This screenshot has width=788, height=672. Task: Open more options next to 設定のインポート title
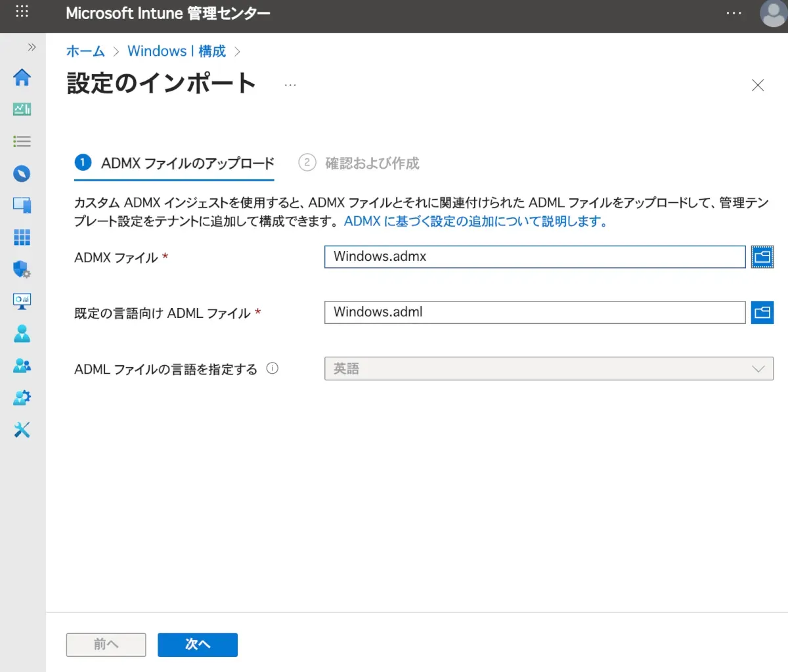290,85
